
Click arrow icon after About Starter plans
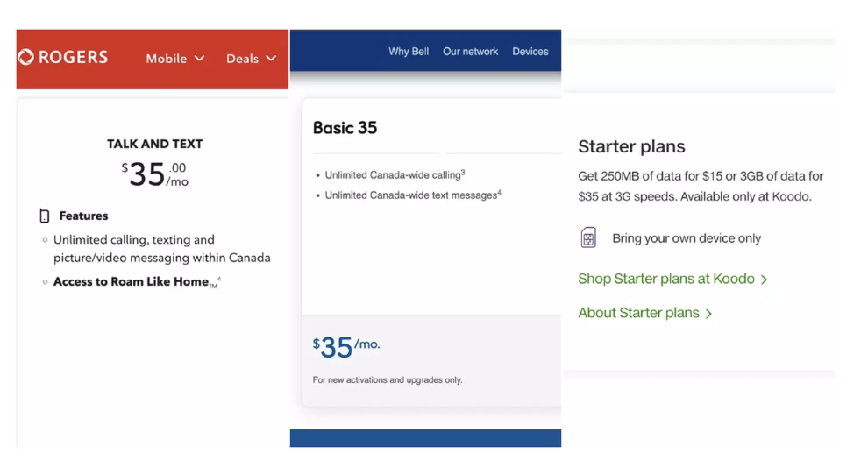pos(708,314)
